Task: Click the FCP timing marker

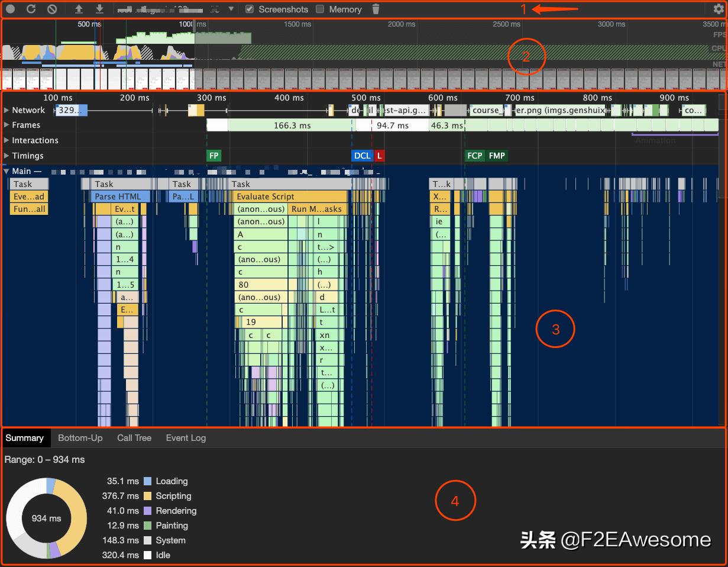Action: 474,156
